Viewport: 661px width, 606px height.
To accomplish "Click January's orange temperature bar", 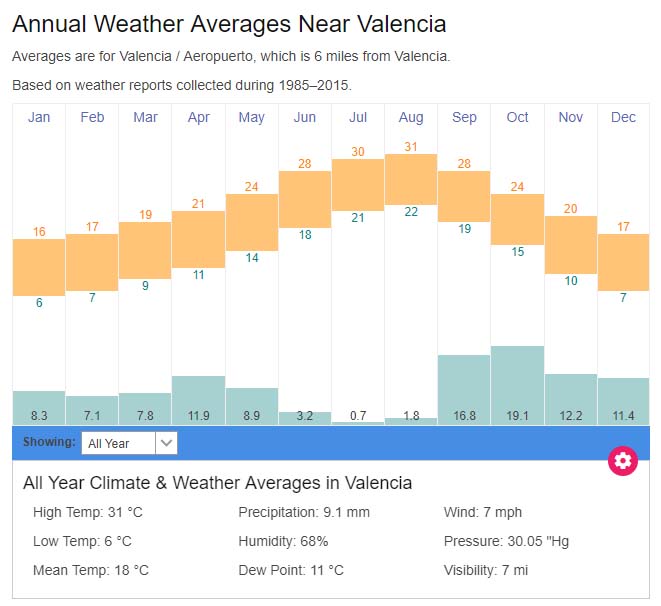I will coord(39,267).
